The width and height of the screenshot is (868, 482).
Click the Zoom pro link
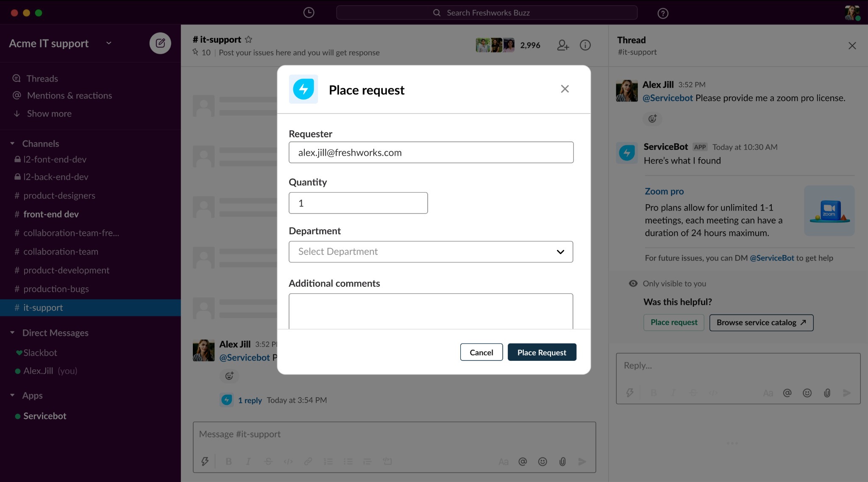(664, 191)
